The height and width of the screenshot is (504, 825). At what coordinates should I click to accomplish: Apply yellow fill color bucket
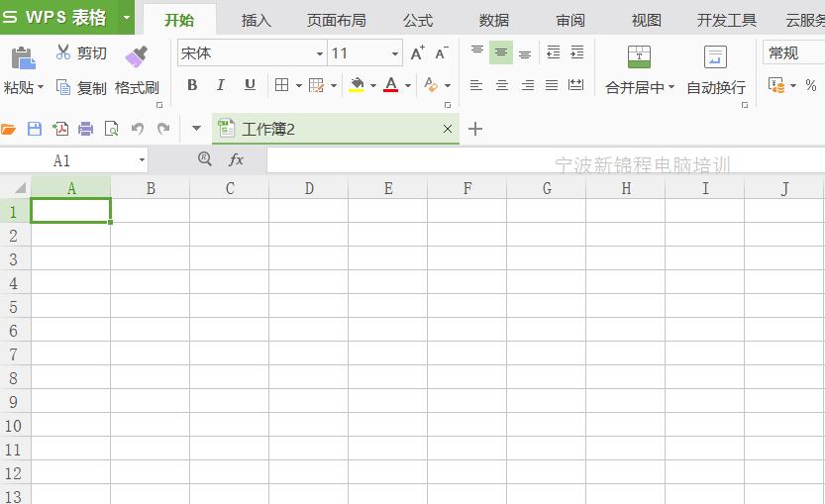point(357,85)
